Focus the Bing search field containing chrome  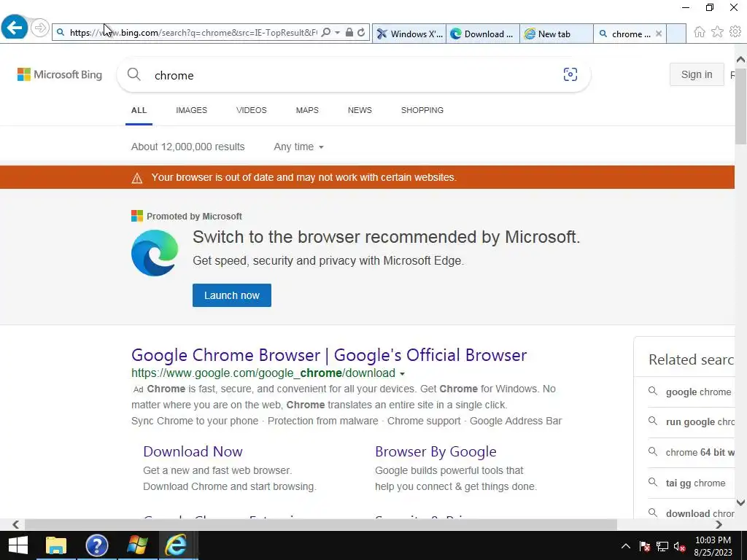352,75
